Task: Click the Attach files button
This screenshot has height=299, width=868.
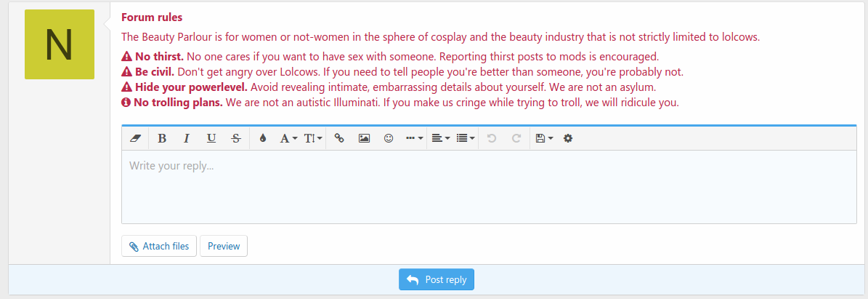Action: pos(159,247)
